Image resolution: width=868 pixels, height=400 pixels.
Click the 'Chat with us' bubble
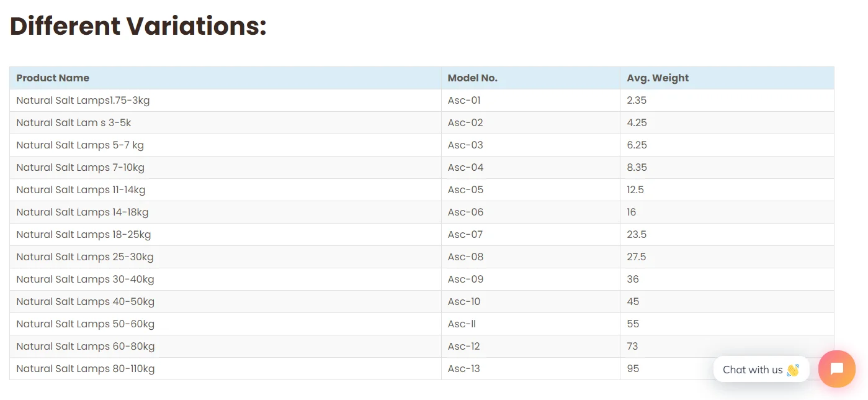click(761, 370)
